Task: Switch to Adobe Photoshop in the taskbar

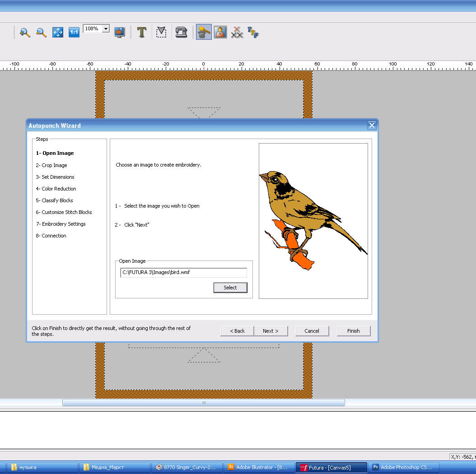Action: 404,467
